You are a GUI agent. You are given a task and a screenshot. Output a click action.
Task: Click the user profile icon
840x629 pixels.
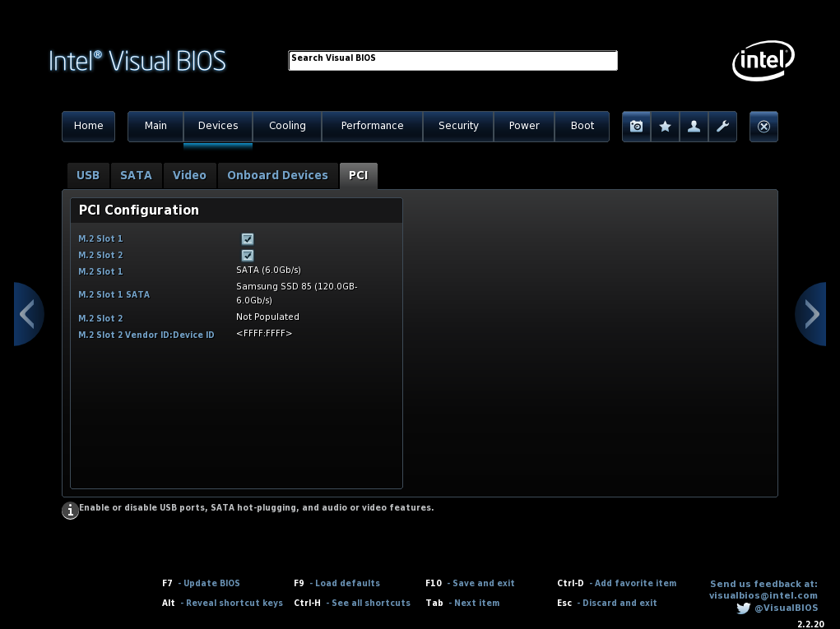[x=694, y=127]
